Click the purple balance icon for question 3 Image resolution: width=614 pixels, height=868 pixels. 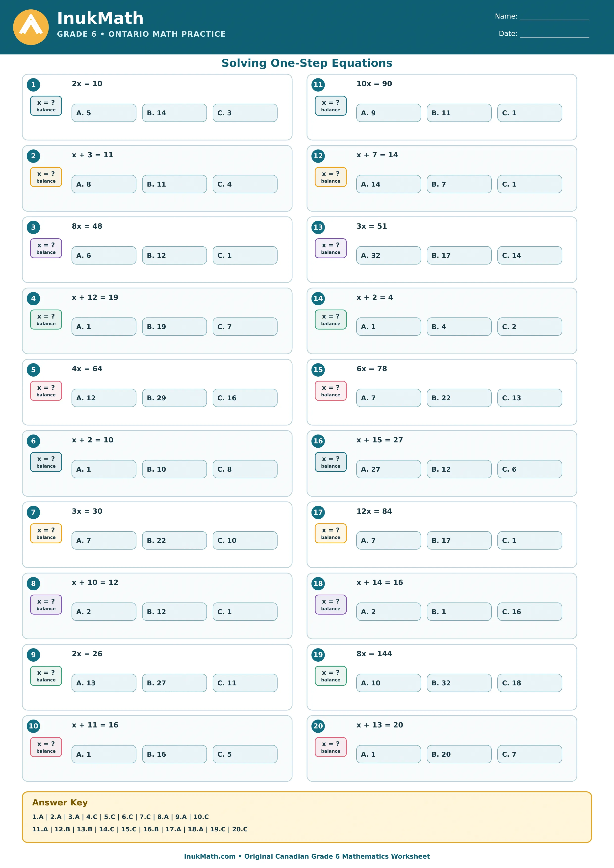[x=46, y=248]
